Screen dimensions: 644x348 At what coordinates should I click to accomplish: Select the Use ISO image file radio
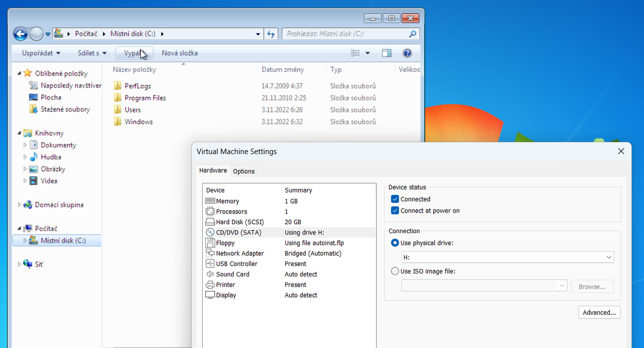point(395,271)
